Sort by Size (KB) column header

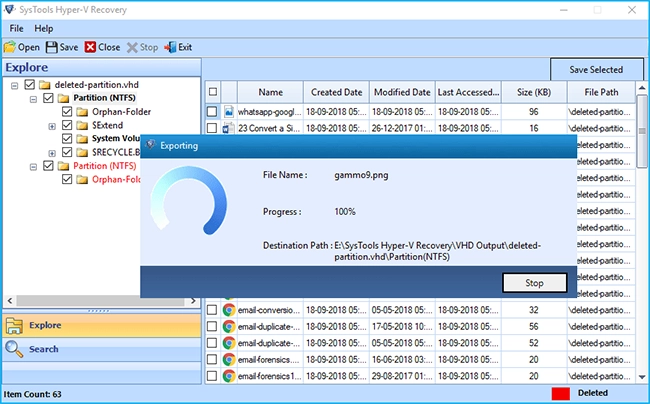coord(534,92)
